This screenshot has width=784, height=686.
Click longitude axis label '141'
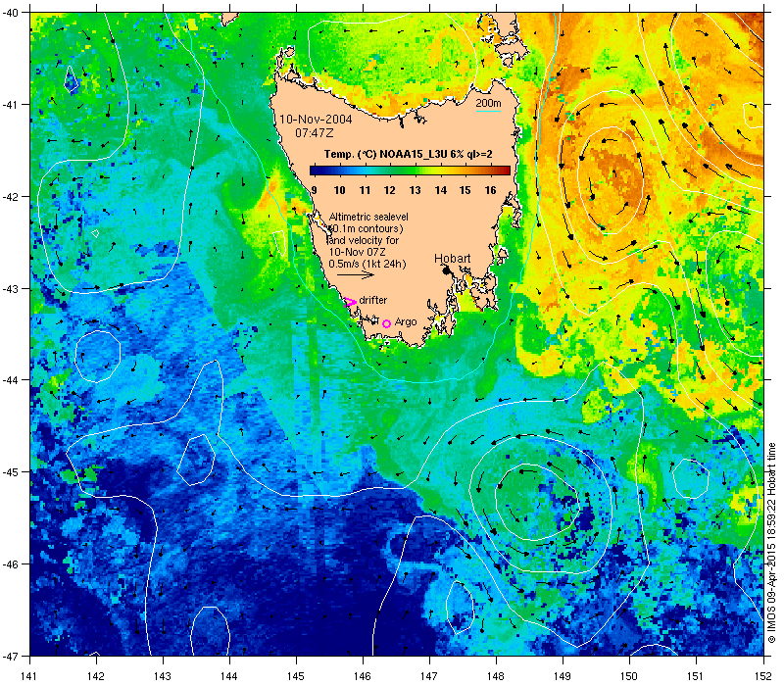tap(30, 676)
